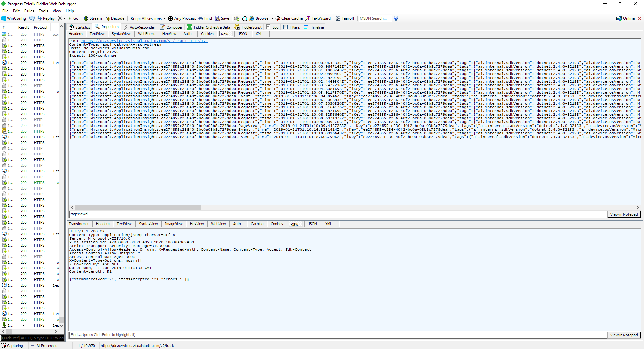Save sessions with the Save button
This screenshot has width=644, height=349.
point(222,18)
